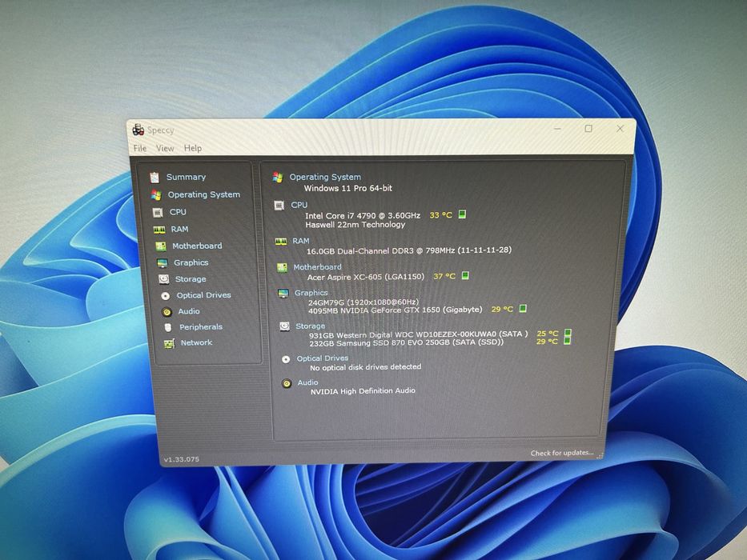Click the Optical Drives disc icon in sidebar
This screenshot has height=560, width=747.
165,296
